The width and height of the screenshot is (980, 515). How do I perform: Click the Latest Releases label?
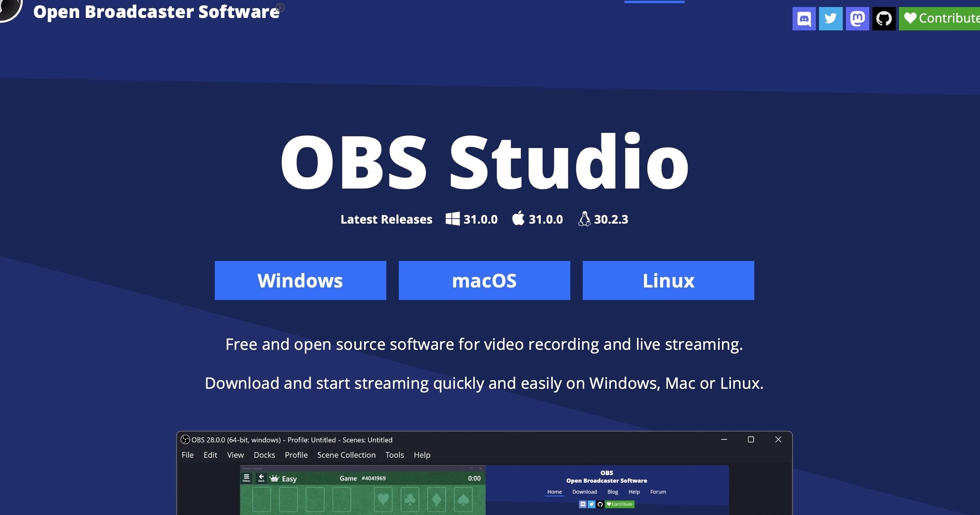386,219
